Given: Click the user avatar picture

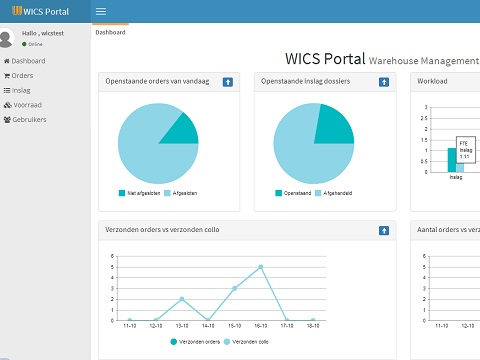Looking at the screenshot, I should [x=6, y=38].
